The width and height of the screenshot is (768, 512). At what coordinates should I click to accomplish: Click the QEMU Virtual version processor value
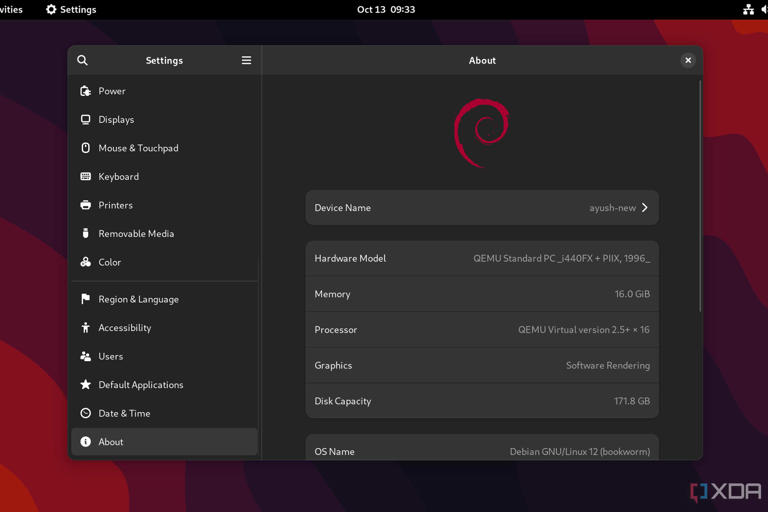(584, 330)
